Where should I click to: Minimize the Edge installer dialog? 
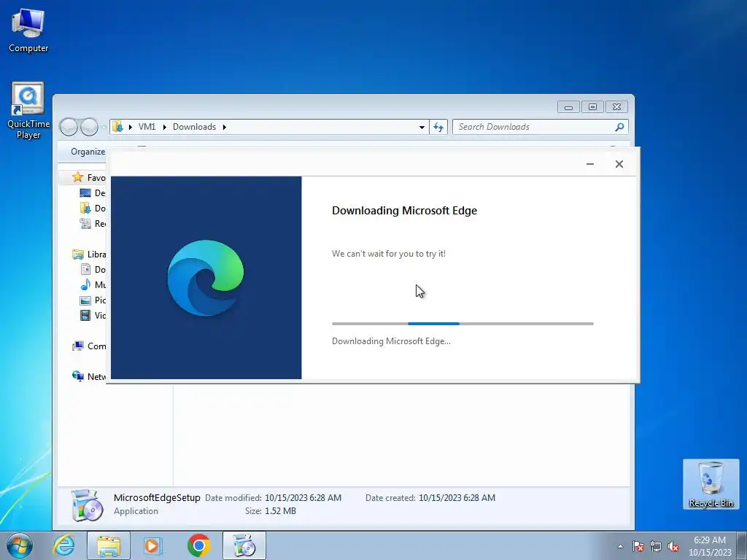point(589,164)
